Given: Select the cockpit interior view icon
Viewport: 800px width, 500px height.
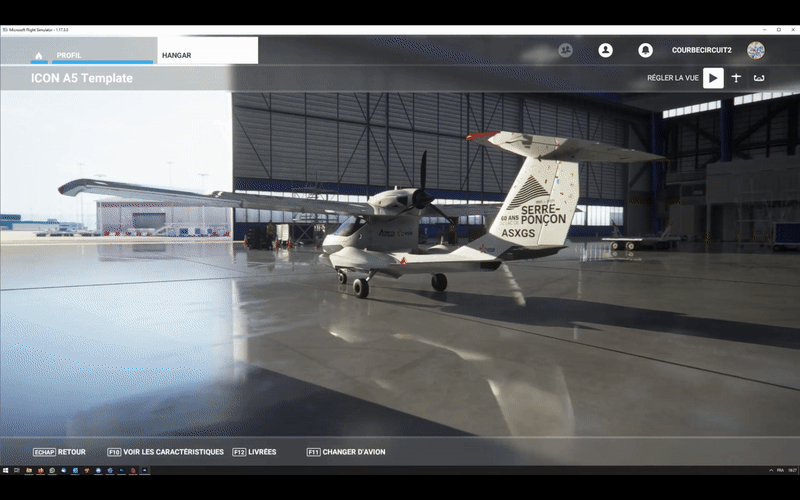Looking at the screenshot, I should (759, 78).
